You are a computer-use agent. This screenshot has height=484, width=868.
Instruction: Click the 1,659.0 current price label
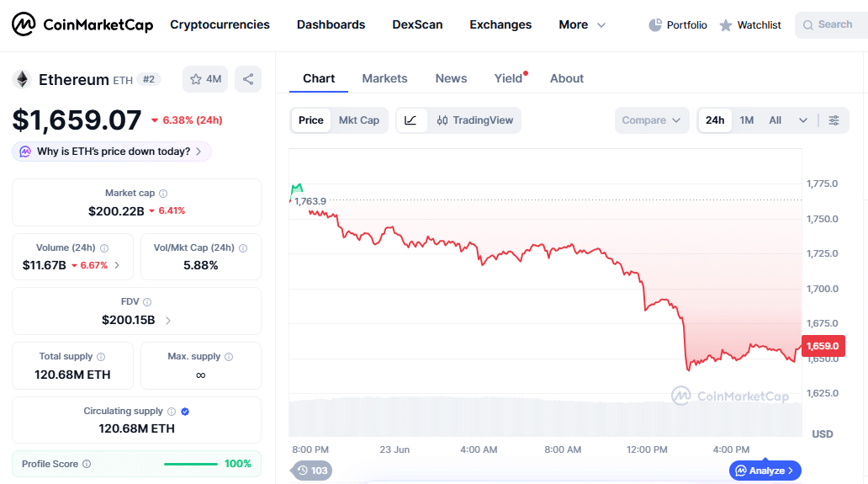point(823,346)
